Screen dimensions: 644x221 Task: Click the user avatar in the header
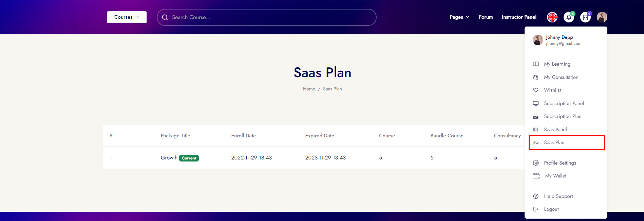tap(602, 17)
